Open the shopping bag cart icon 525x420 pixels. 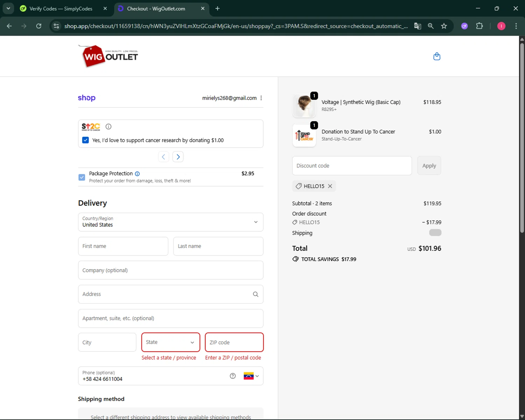436,56
